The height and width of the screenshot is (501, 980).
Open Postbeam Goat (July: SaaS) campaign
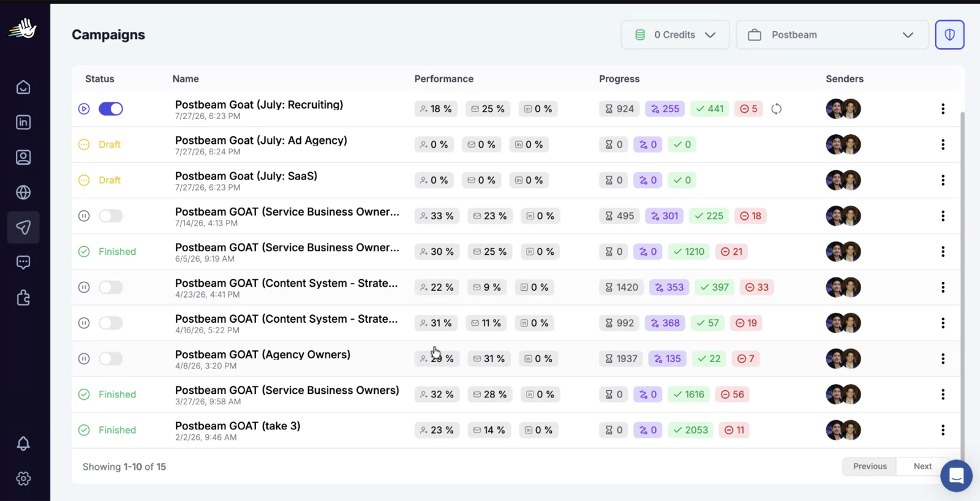tap(246, 176)
